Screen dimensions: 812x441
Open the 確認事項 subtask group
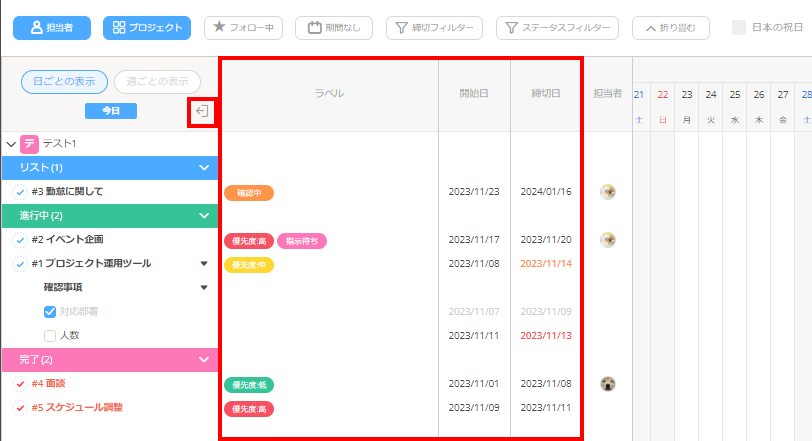tap(63, 287)
